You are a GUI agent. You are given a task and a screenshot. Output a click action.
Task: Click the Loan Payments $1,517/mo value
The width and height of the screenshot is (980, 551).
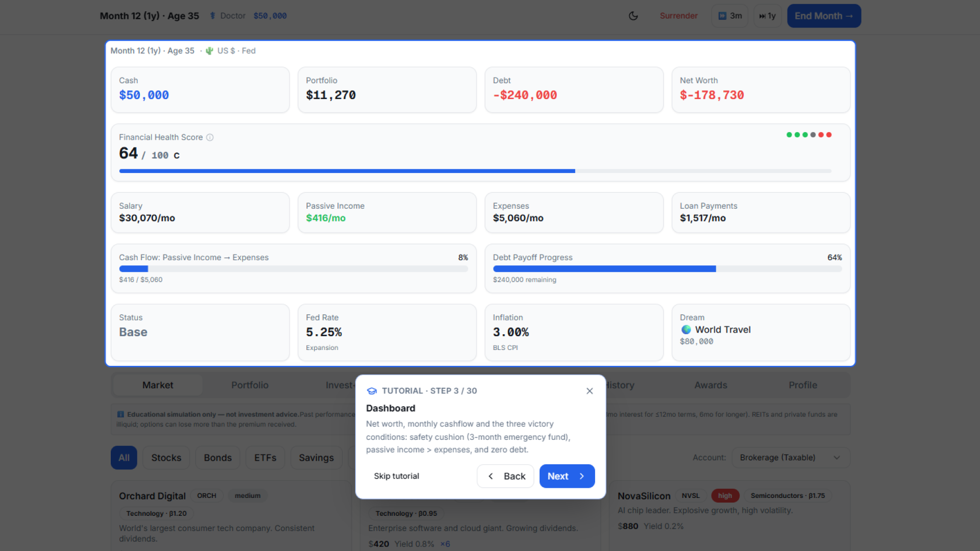[x=703, y=218]
